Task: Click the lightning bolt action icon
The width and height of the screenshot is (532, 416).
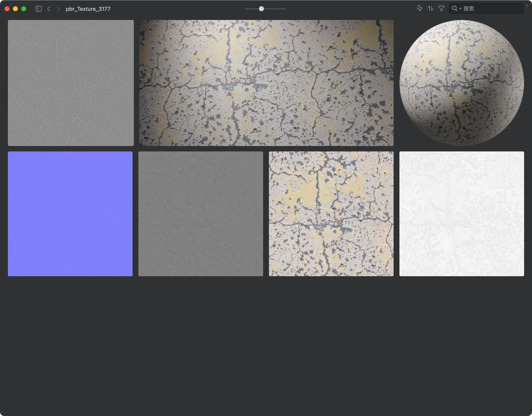Action: pyautogui.click(x=419, y=8)
